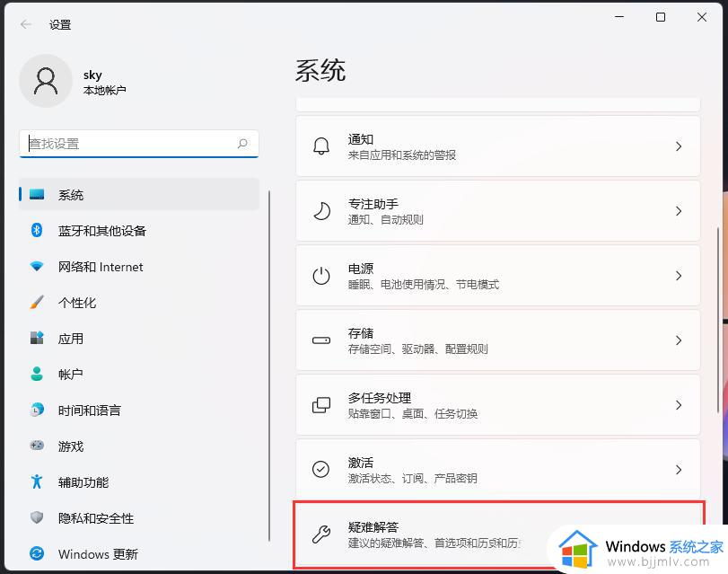The height and width of the screenshot is (574, 728).
Task: Open 游戏 settings category
Action: click(x=139, y=446)
